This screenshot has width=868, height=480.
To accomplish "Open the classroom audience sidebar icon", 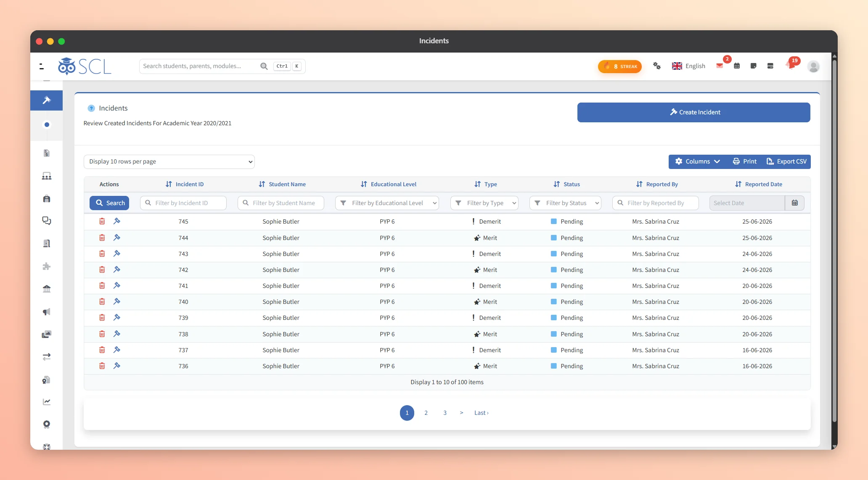I will [47, 176].
